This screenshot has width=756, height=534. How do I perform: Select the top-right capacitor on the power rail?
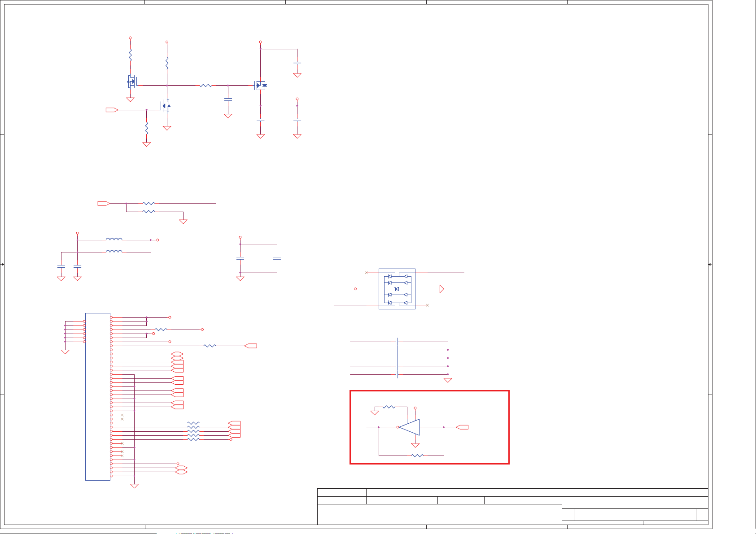pos(297,63)
